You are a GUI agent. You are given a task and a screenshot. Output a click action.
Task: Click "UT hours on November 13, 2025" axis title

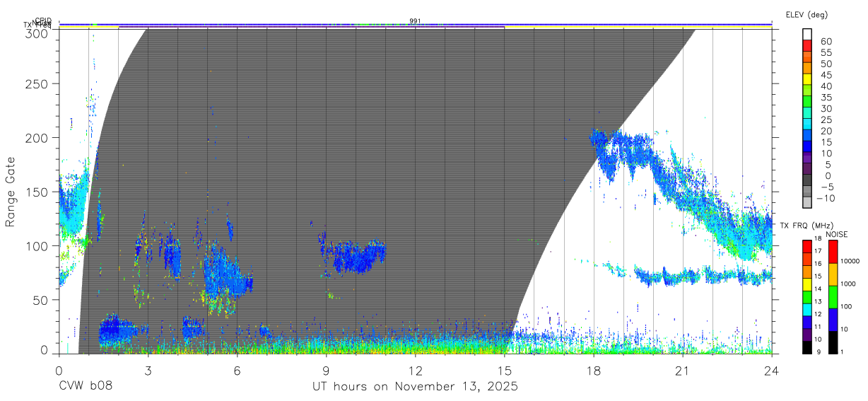tap(416, 387)
